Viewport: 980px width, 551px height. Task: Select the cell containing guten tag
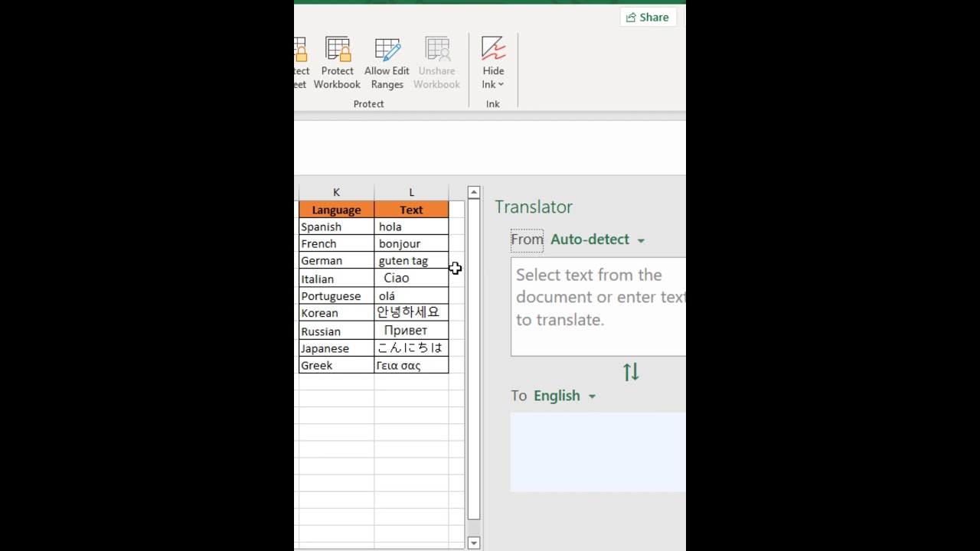tap(411, 261)
